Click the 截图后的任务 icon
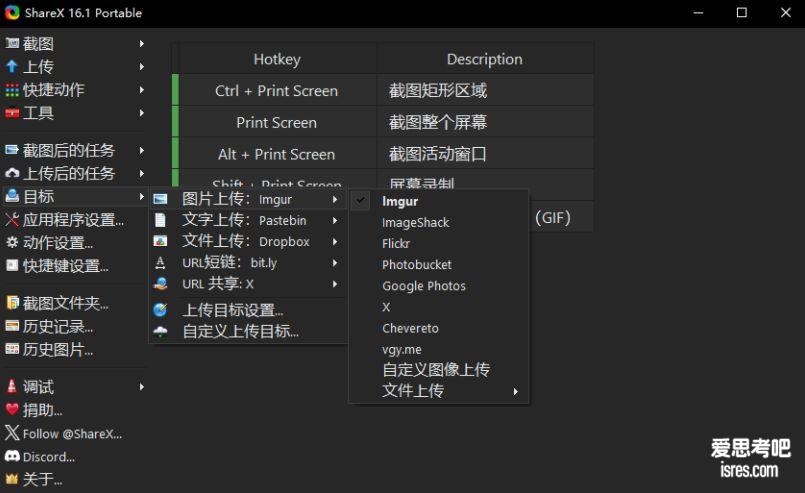This screenshot has height=493, width=805. [x=12, y=150]
